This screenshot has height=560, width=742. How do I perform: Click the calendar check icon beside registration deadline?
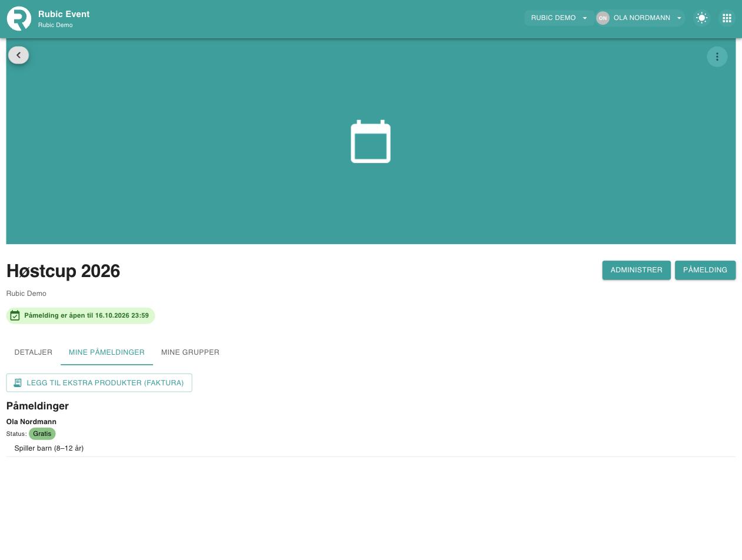pos(15,316)
